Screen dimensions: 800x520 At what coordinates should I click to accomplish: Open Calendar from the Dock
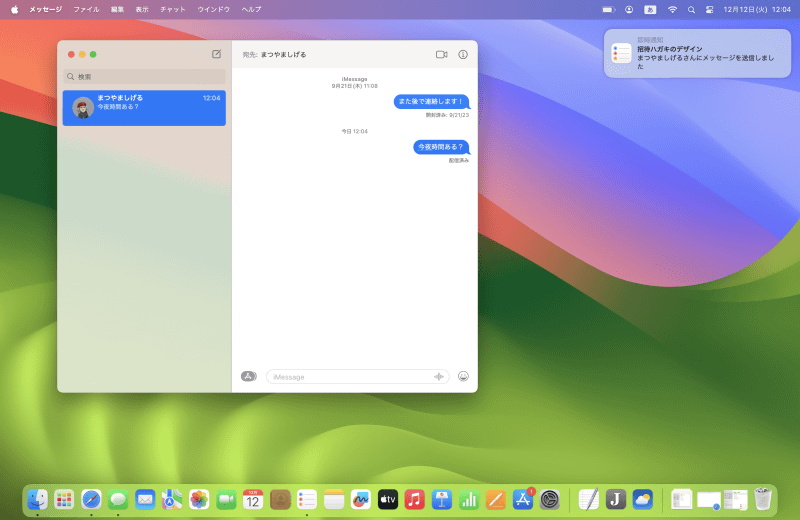[x=253, y=499]
